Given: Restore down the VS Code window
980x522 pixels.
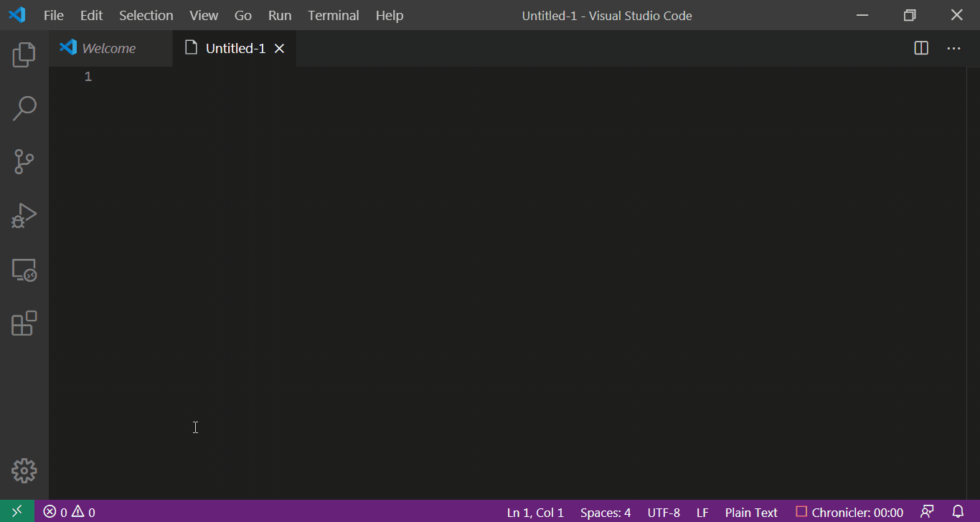Looking at the screenshot, I should [910, 15].
